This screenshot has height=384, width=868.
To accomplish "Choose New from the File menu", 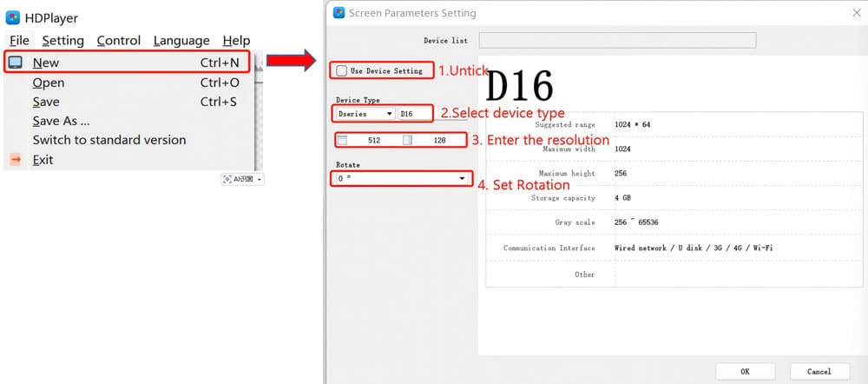I will coord(128,62).
